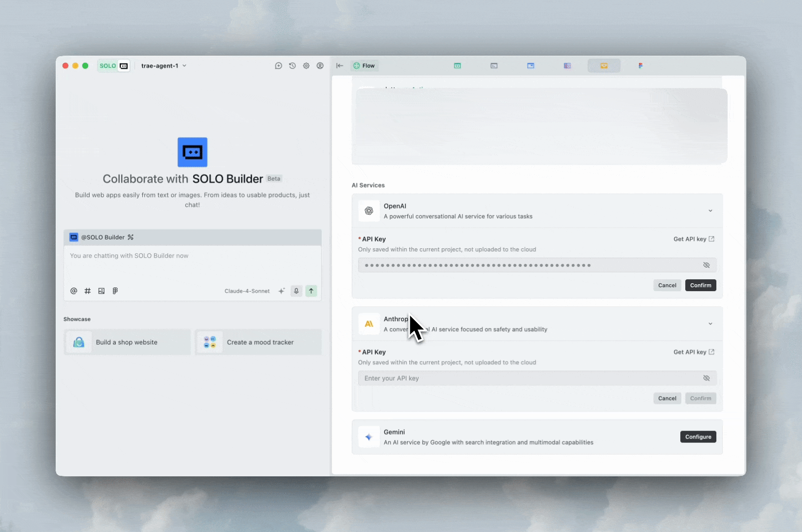
Task: Open settings with the gear icon
Action: point(306,66)
